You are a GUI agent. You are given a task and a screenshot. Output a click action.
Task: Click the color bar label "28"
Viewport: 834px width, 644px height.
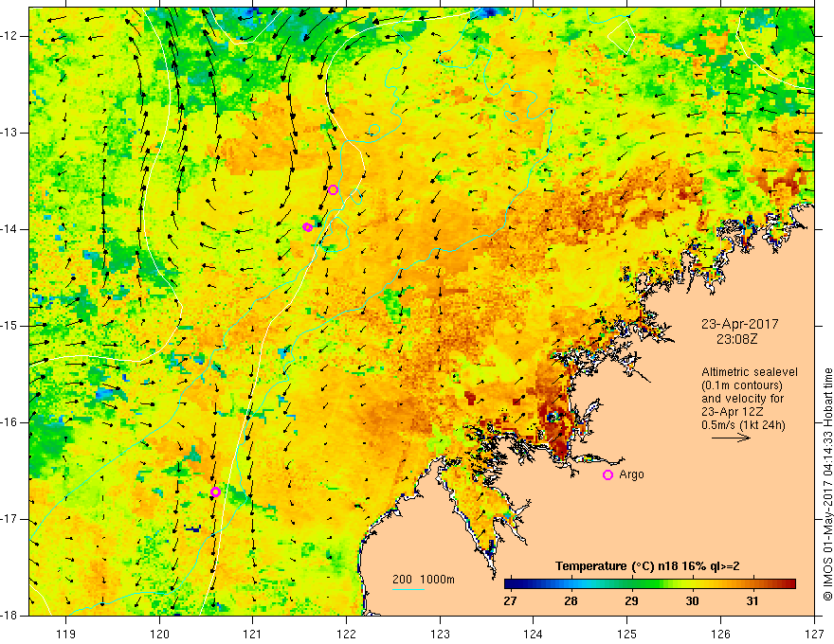571,601
